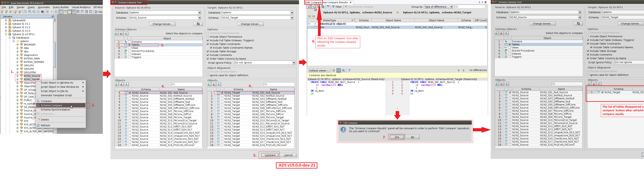Viewport: 644px width, 177px height.
Task: Sort by Diff Count column header
Action: coord(480,20)
